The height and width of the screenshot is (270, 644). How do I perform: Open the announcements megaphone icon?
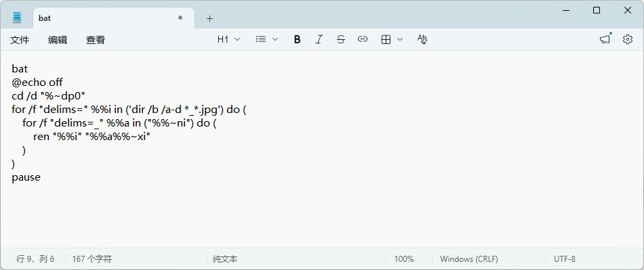point(605,39)
